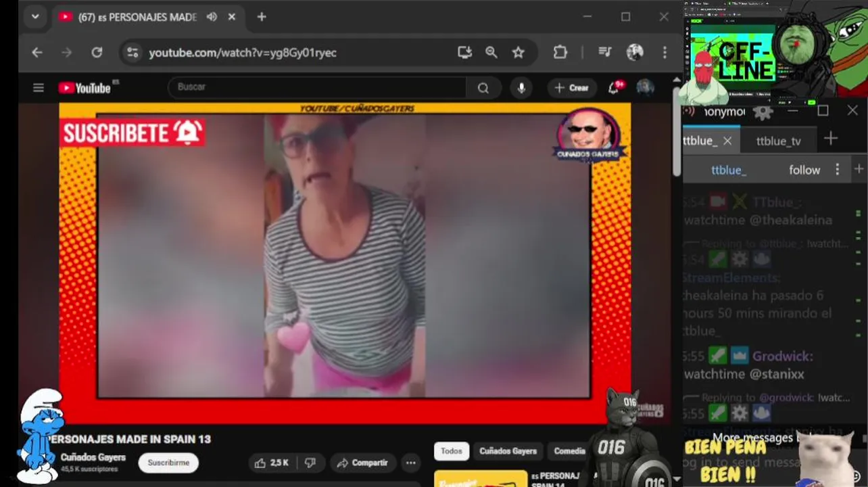Click the browser address bar URL
868x487 pixels.
242,52
